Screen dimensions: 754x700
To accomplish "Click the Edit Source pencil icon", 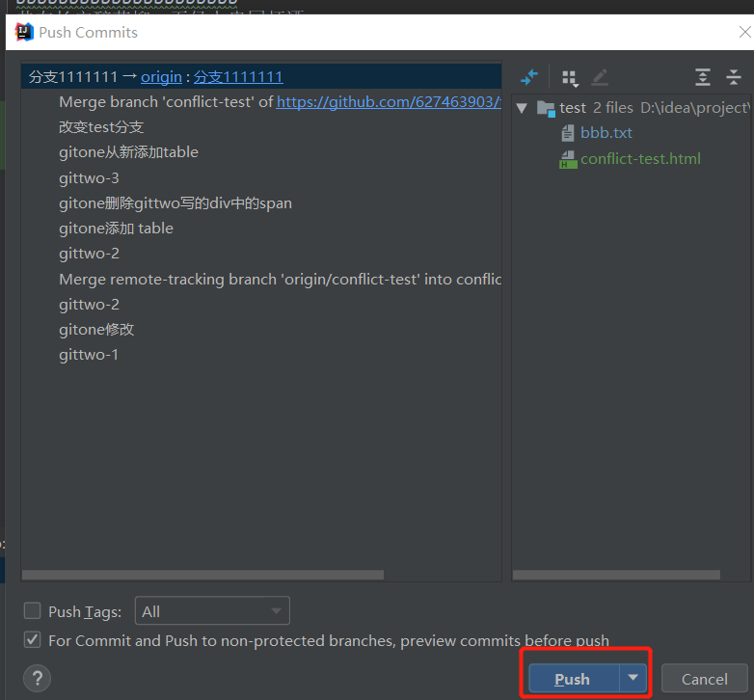I will pos(600,77).
